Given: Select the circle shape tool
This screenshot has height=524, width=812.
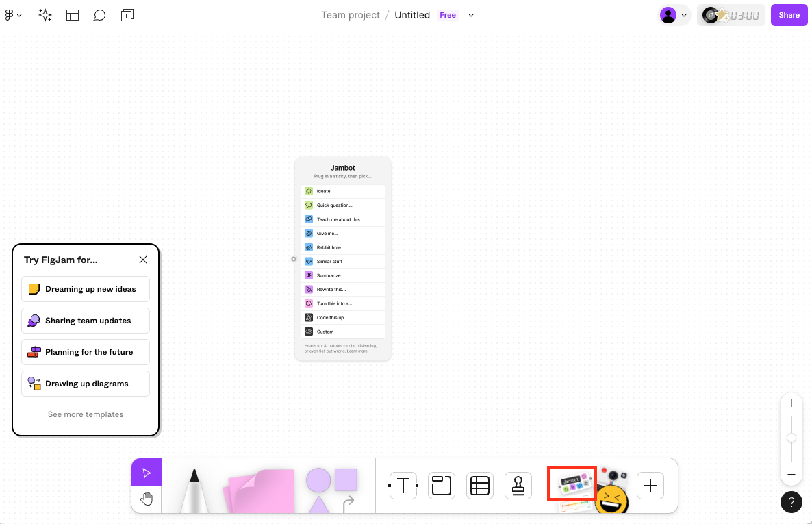Looking at the screenshot, I should tap(318, 480).
